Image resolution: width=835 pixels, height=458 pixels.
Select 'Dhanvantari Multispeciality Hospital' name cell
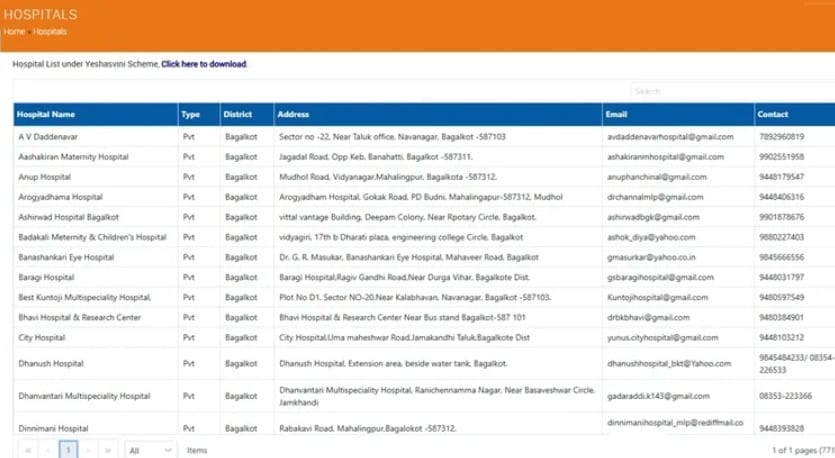tap(85, 396)
